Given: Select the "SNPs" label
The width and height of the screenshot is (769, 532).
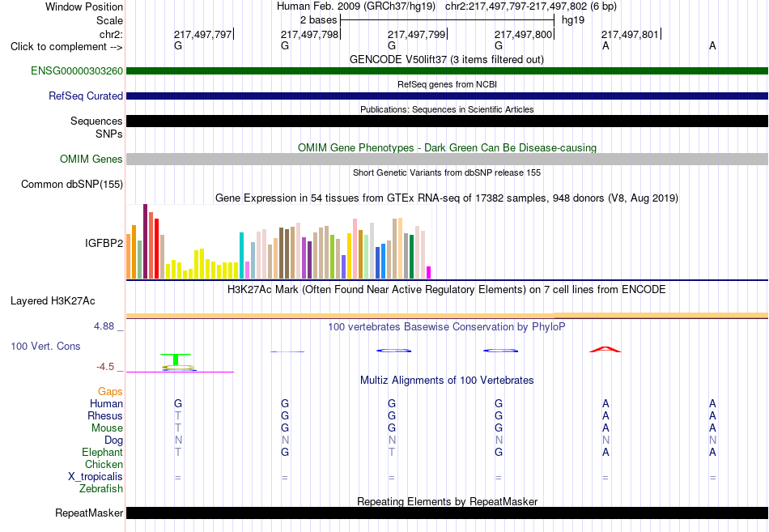Looking at the screenshot, I should tap(109, 134).
